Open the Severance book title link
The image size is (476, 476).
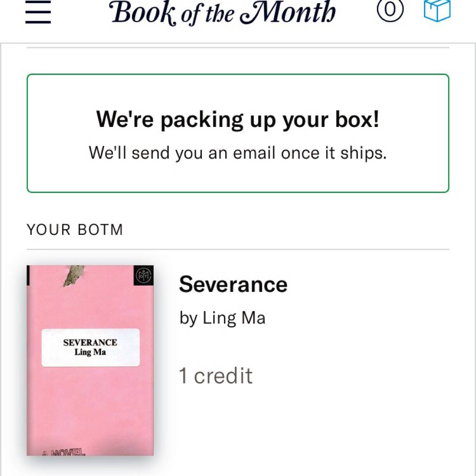click(x=233, y=284)
